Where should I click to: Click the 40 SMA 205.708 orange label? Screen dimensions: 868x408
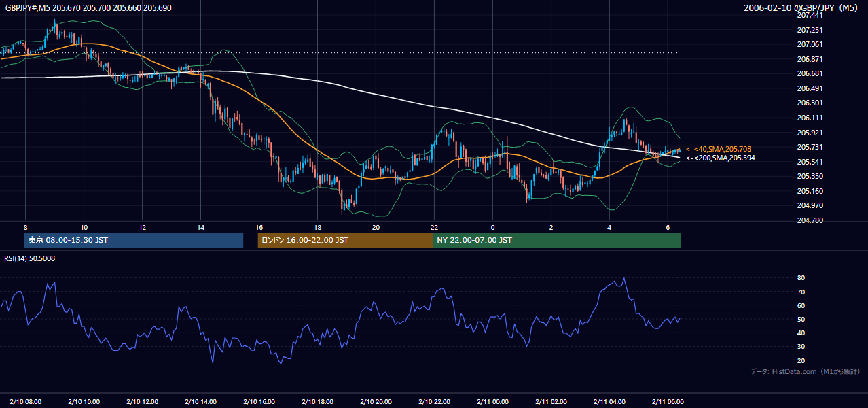719,149
